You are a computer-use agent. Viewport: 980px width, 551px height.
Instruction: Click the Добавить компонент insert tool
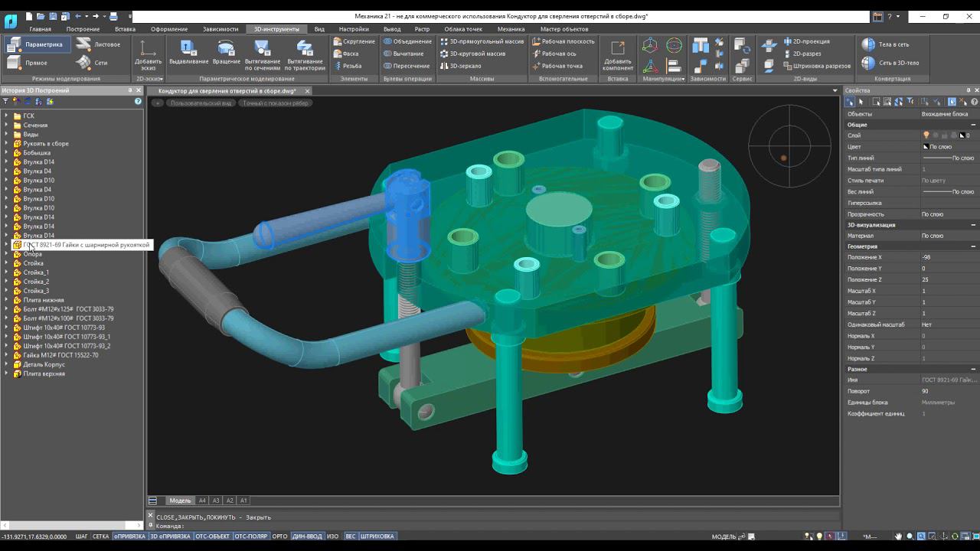(x=618, y=54)
